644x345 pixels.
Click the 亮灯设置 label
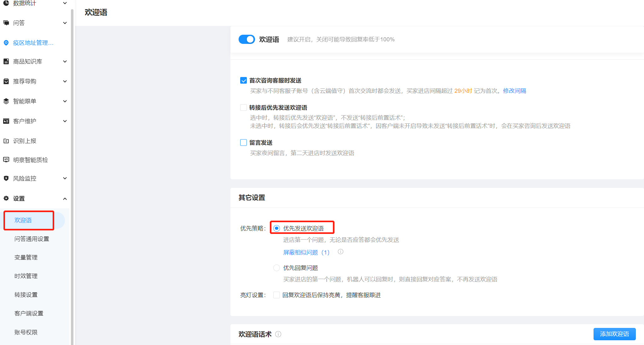pos(253,295)
